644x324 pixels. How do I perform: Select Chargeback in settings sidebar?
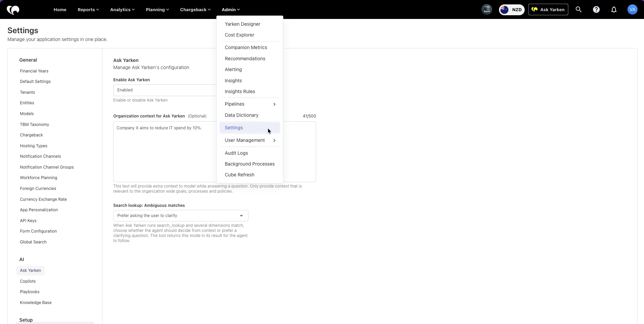(31, 135)
